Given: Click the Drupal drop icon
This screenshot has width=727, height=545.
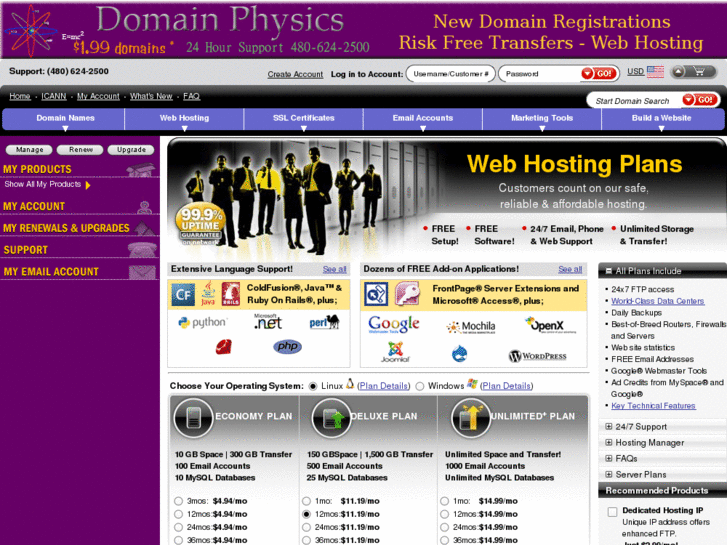Looking at the screenshot, I should pyautogui.click(x=459, y=354).
